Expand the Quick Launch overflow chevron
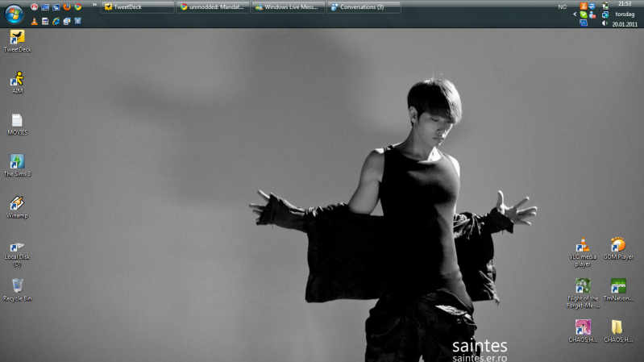The width and height of the screenshot is (644, 362). click(x=94, y=5)
